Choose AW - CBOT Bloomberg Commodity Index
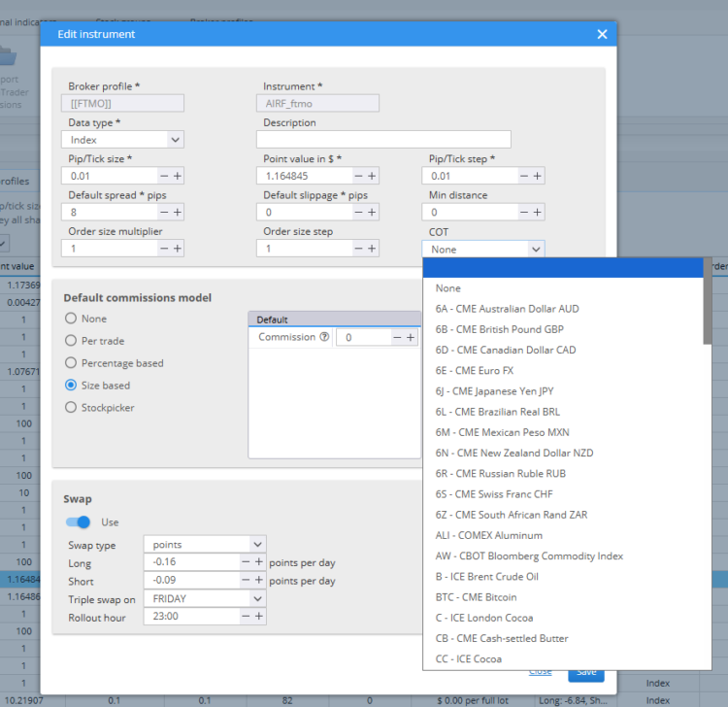The height and width of the screenshot is (707, 728). pyautogui.click(x=563, y=556)
